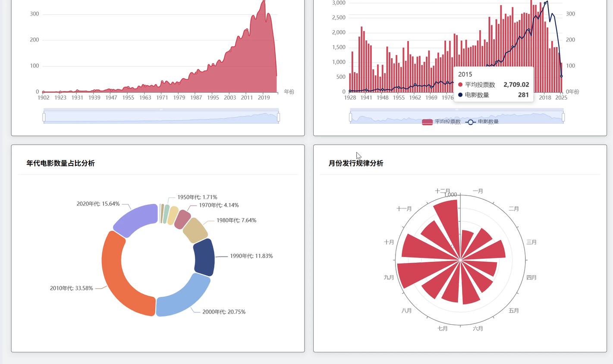Click the 1928 x-axis label on bar chart
This screenshot has width=613, height=364.
(350, 98)
